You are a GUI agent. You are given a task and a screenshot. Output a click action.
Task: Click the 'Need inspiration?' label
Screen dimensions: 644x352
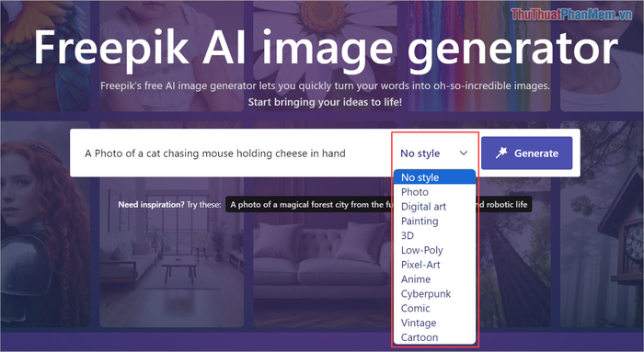pos(151,204)
